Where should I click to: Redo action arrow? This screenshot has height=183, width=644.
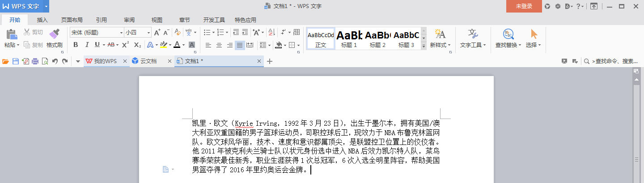65,61
